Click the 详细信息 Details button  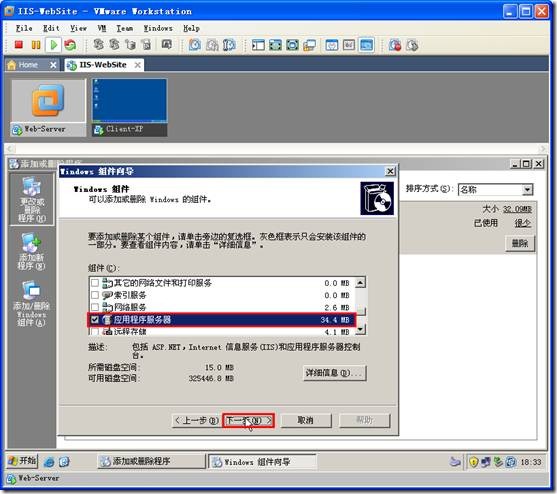click(x=334, y=373)
